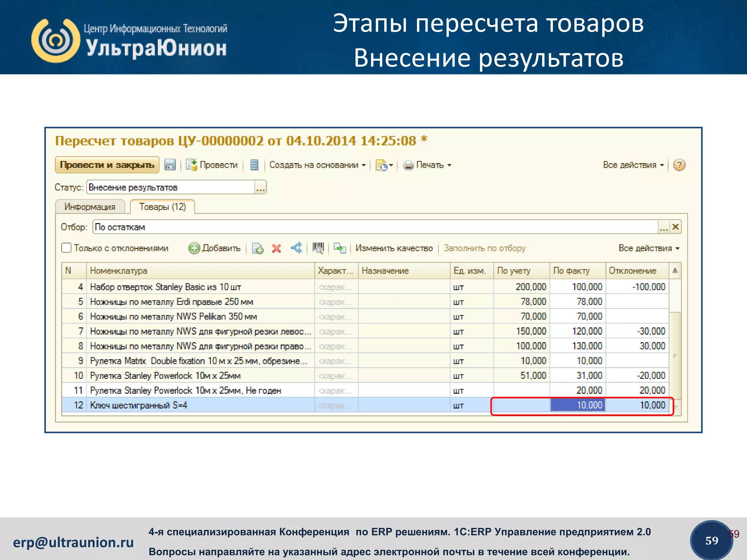The height and width of the screenshot is (560, 747).
Task: Open the 'Печать' print menu
Action: (x=427, y=165)
